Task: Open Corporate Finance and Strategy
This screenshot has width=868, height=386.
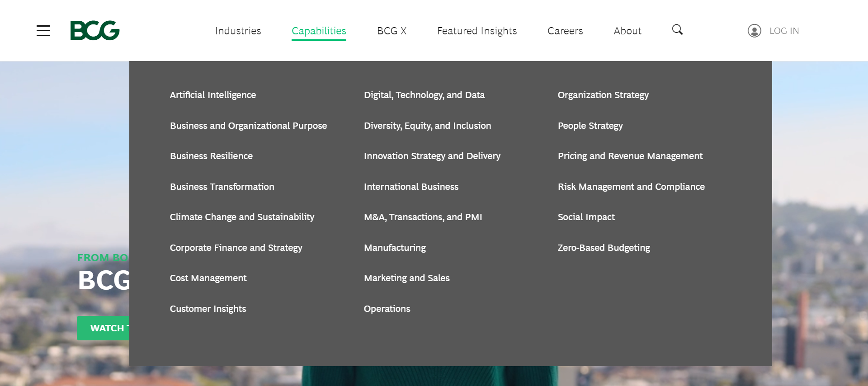Action: (236, 248)
